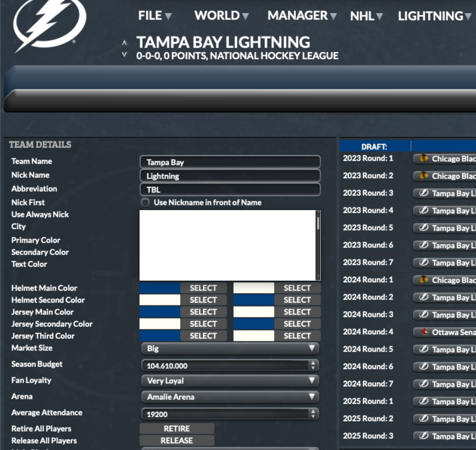Click 2023 Round 2 Chicago Blackhawks pick
The width and height of the screenshot is (476, 450).
444,175
